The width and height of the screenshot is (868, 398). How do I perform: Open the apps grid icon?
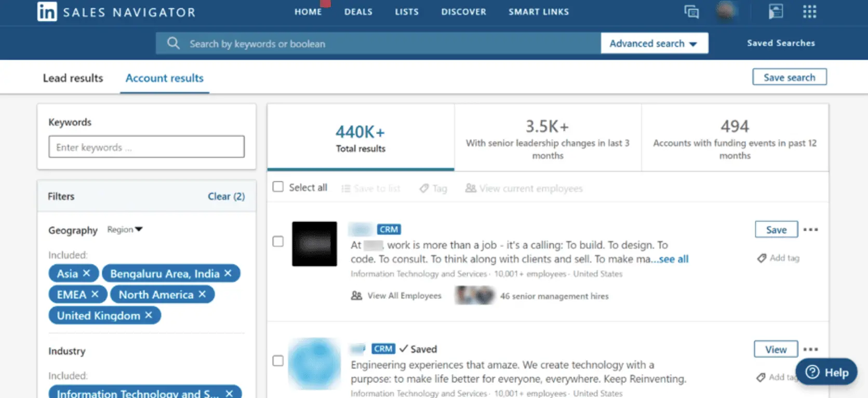(809, 11)
